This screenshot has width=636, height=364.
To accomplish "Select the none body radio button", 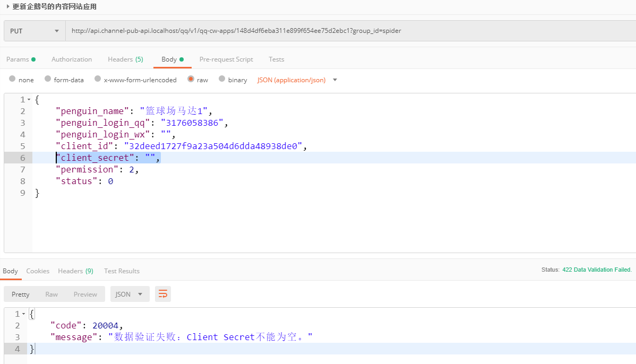I will pyautogui.click(x=12, y=79).
